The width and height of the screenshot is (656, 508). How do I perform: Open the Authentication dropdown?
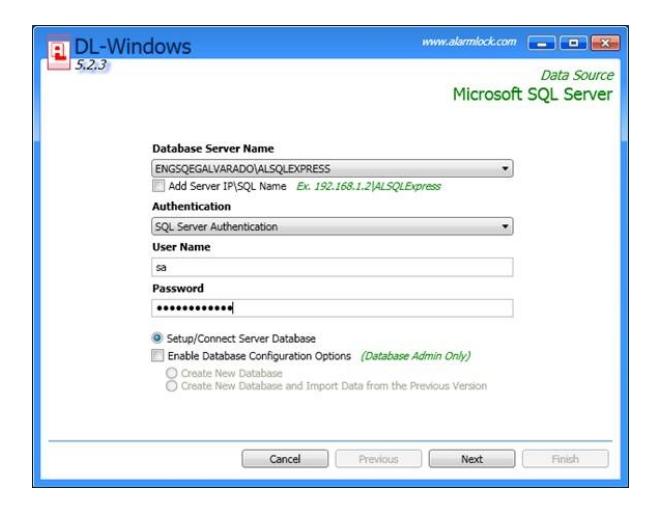click(x=332, y=226)
